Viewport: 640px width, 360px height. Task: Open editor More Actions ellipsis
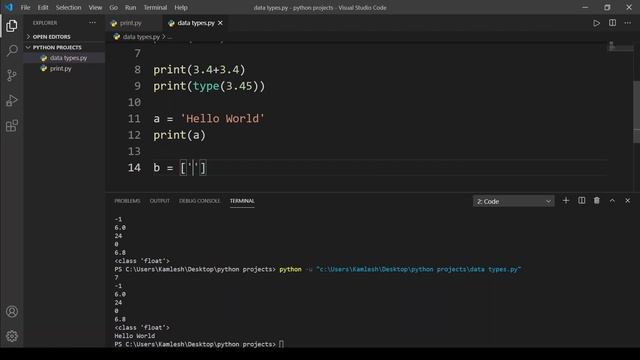pyautogui.click(x=628, y=23)
